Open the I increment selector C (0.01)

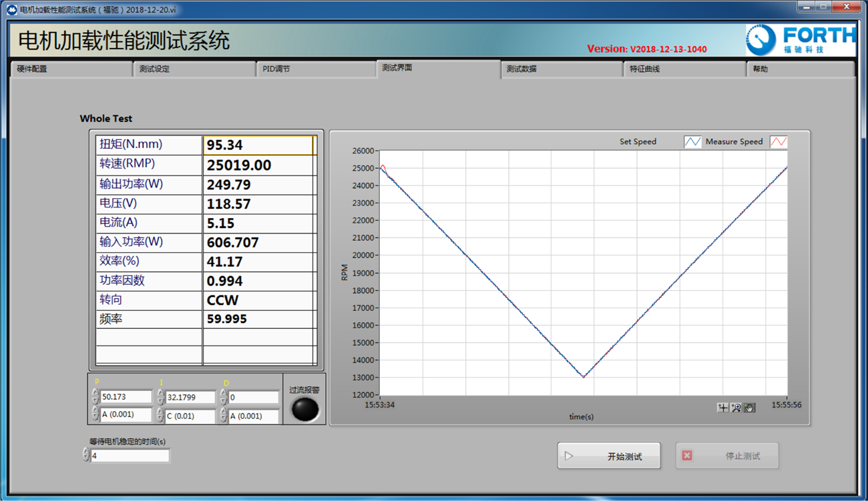[x=190, y=416]
